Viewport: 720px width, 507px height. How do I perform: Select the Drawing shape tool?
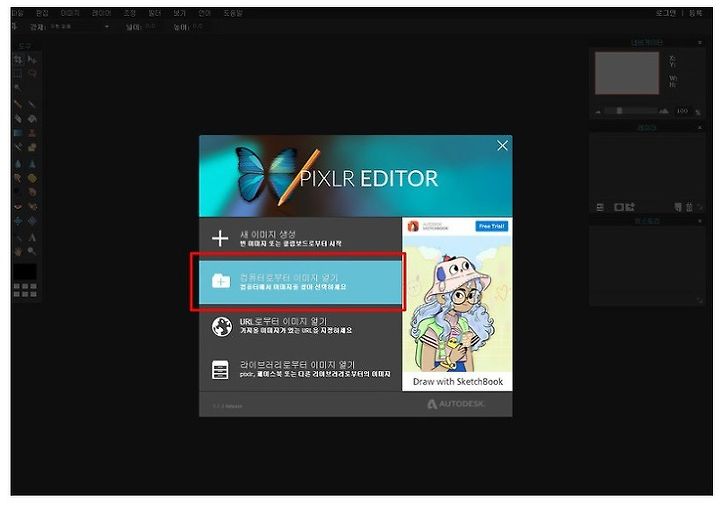[x=32, y=147]
